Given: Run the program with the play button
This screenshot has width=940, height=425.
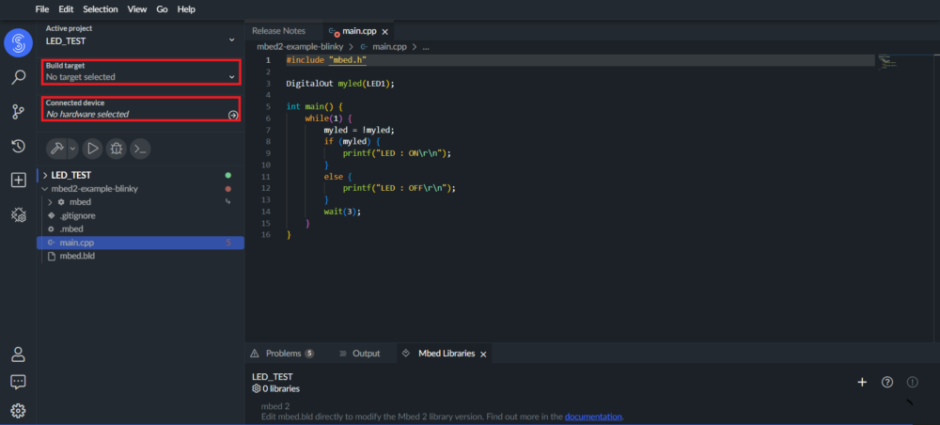Looking at the screenshot, I should tap(92, 149).
